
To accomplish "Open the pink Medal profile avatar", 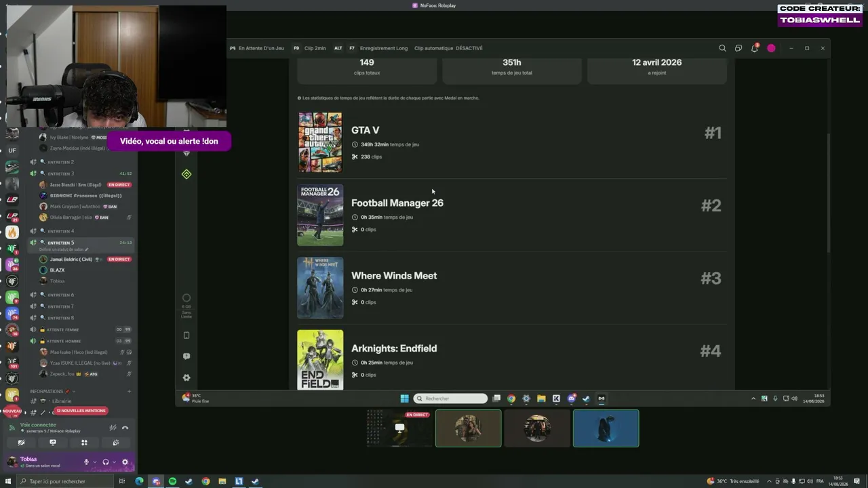I will point(771,48).
